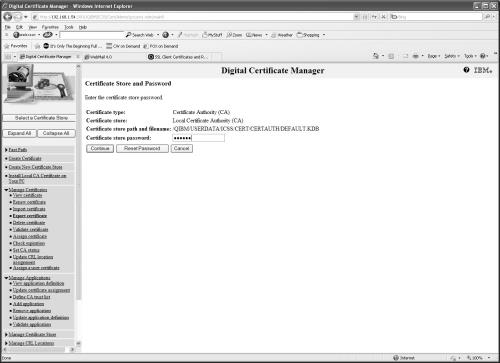Click the certificate store password field
The height and width of the screenshot is (363, 500).
point(198,138)
